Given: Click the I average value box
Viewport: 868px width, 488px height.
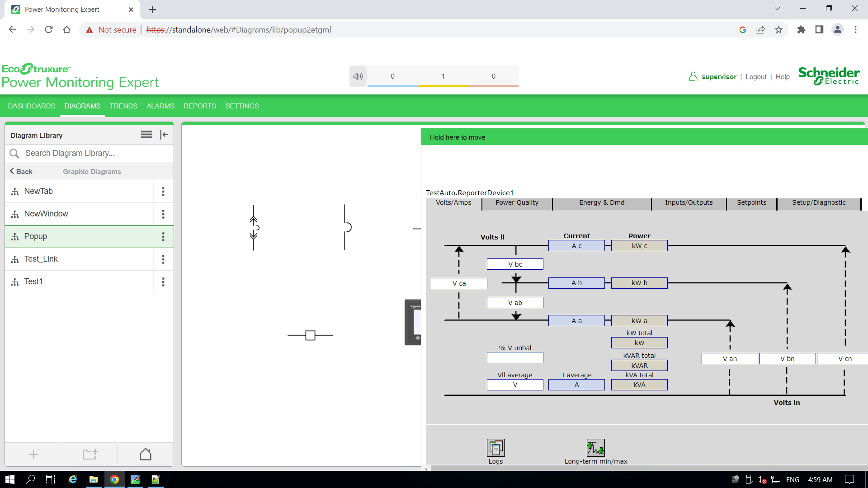Looking at the screenshot, I should 576,385.
